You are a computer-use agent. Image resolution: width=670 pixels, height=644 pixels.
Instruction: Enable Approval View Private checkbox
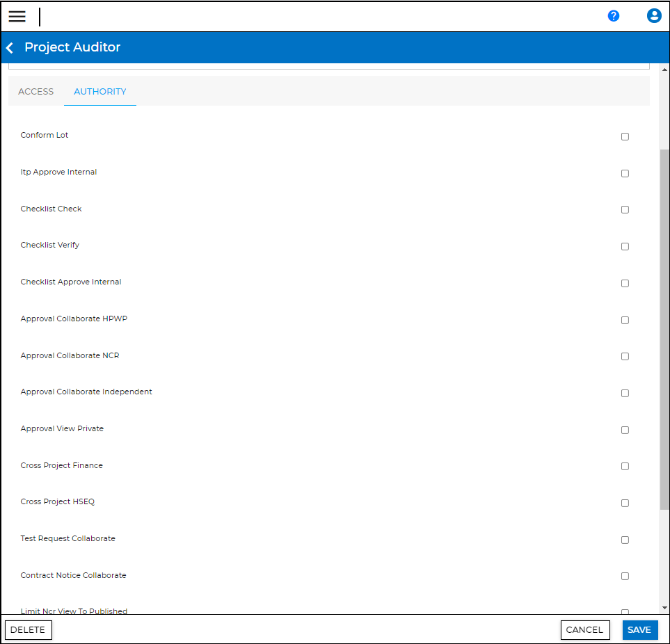tap(625, 430)
